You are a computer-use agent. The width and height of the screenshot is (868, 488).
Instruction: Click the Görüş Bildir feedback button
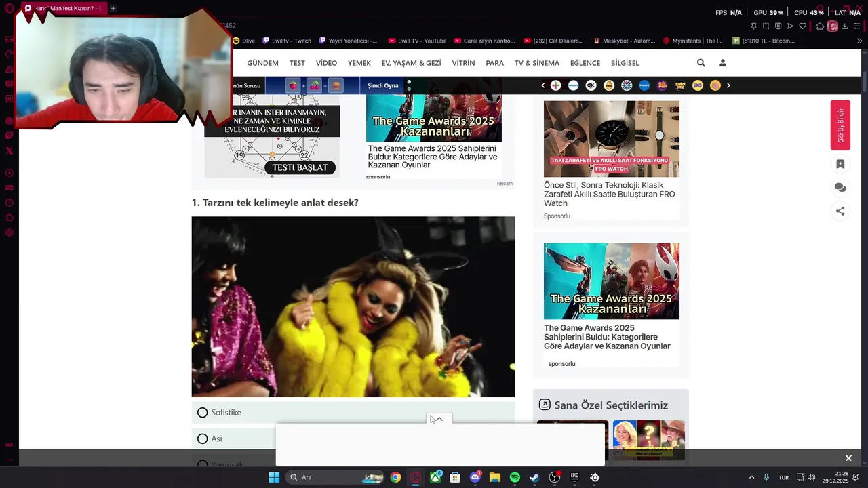coord(840,125)
